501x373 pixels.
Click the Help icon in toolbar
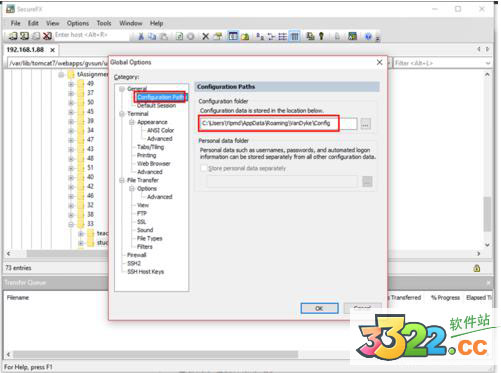(368, 36)
